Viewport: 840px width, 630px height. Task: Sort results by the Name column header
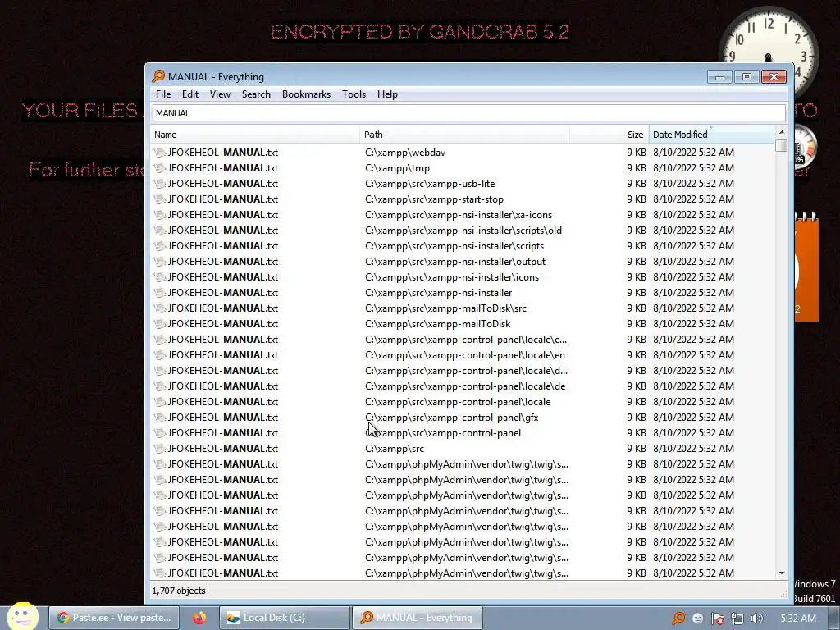pos(255,135)
